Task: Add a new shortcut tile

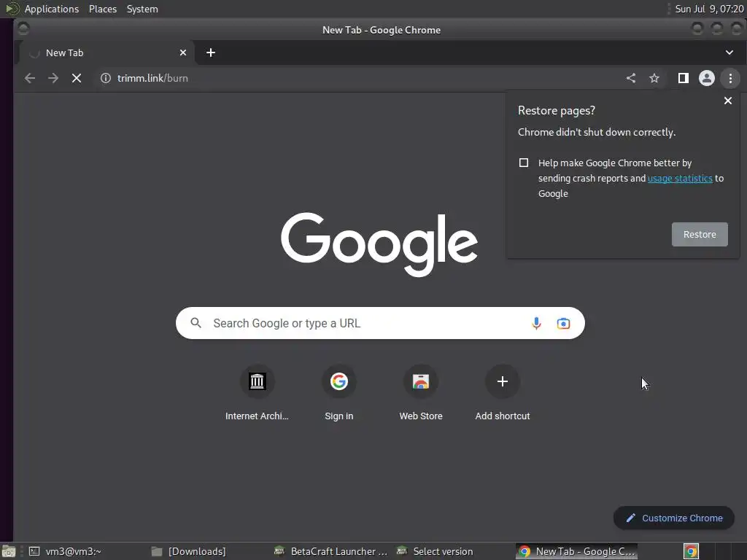Action: (503, 393)
